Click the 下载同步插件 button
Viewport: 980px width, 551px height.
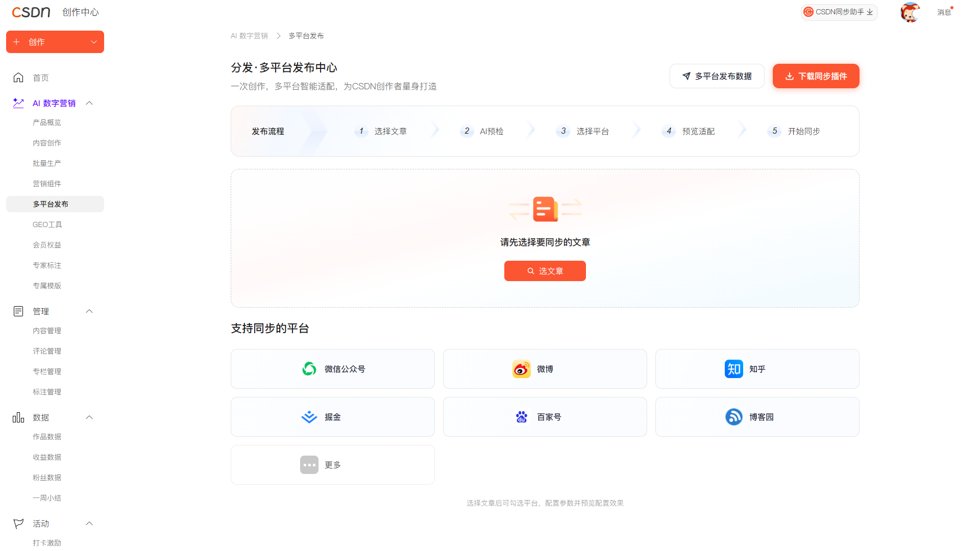coord(816,76)
